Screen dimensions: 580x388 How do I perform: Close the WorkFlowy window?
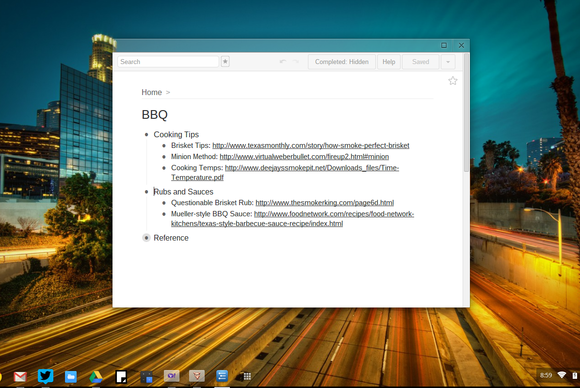(x=461, y=45)
